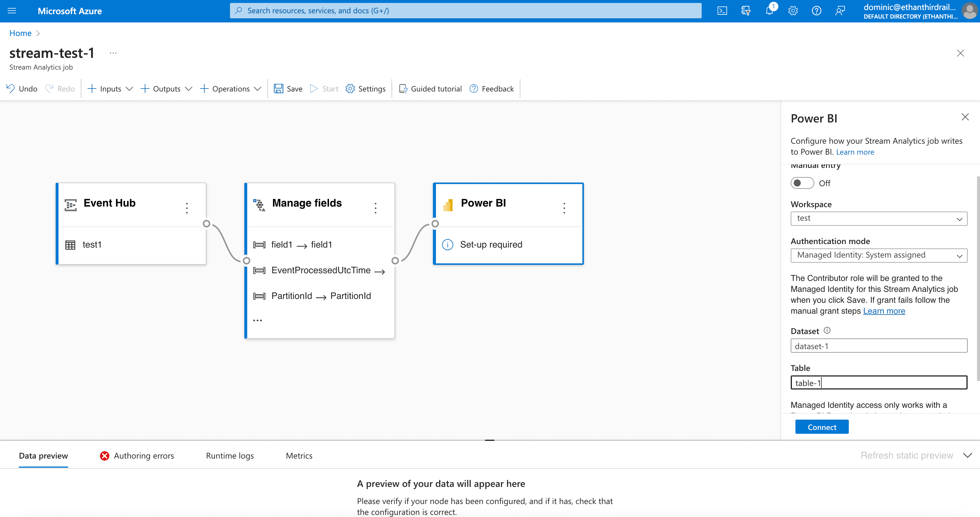Click the EventProcessedUtcTime field row
The width and height of the screenshot is (980, 517).
tap(319, 271)
